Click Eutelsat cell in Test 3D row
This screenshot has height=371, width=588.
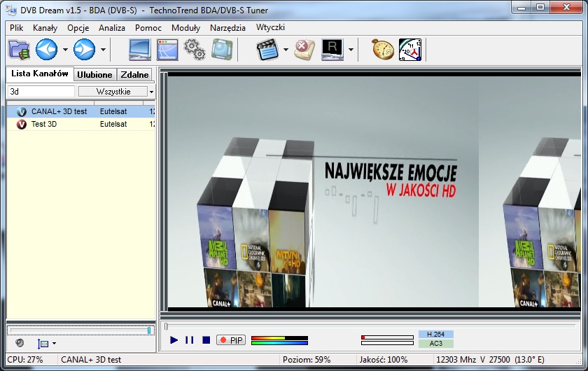pyautogui.click(x=113, y=124)
